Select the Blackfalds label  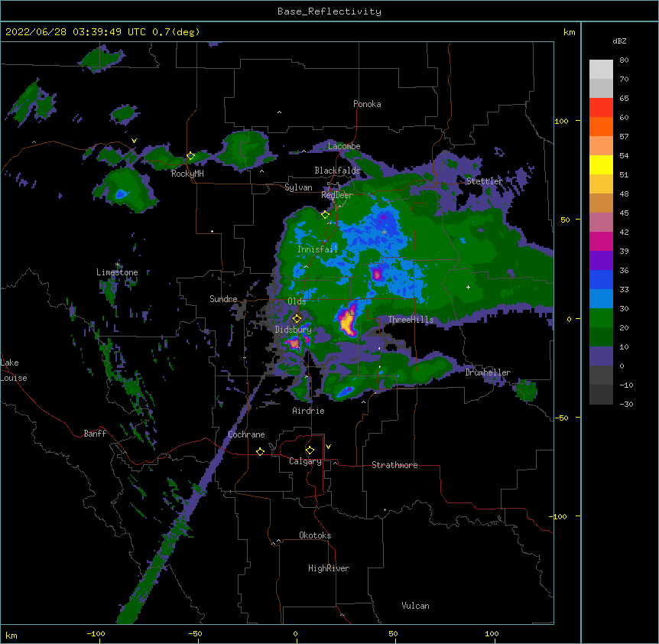click(337, 171)
